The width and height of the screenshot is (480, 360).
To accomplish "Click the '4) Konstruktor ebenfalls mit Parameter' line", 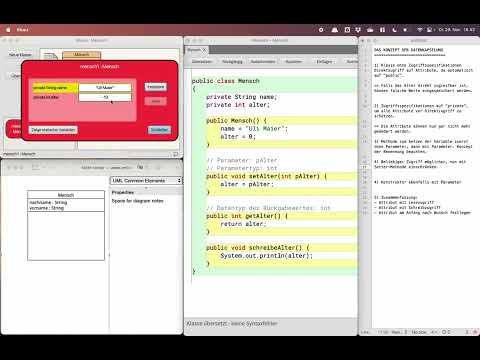I will pos(418,182).
